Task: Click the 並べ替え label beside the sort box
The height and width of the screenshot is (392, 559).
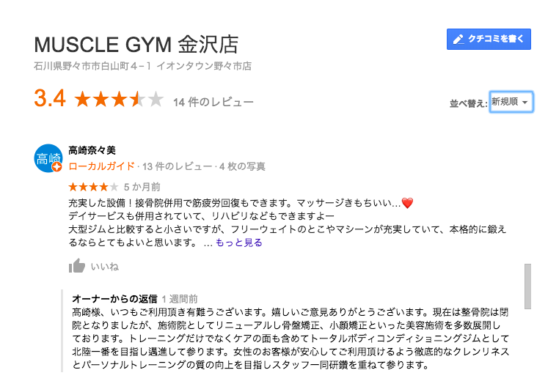Action: click(x=468, y=103)
